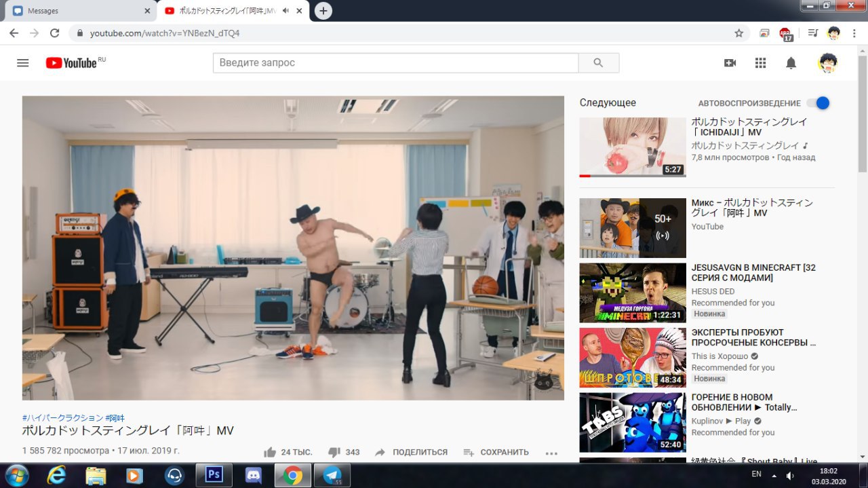Click the share button ПОДЕЛИТЬСЯ
The height and width of the screenshot is (488, 868).
click(411, 452)
